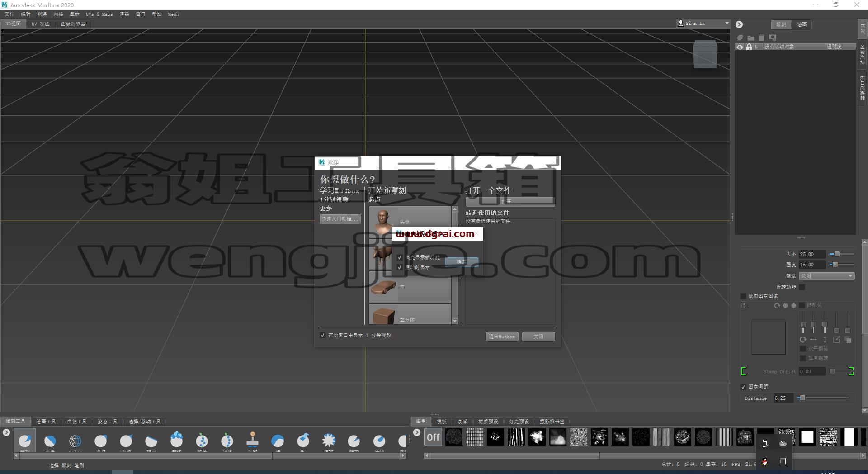
Task: Click the layer folder icon
Action: pos(751,38)
